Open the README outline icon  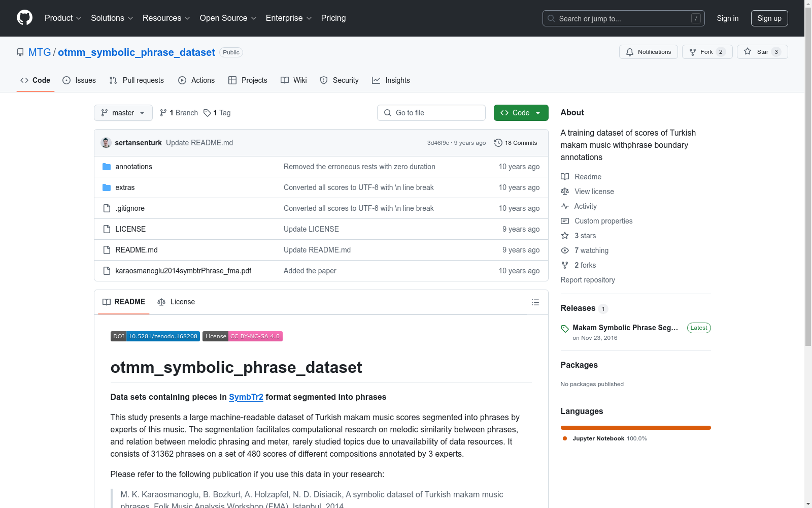point(535,302)
